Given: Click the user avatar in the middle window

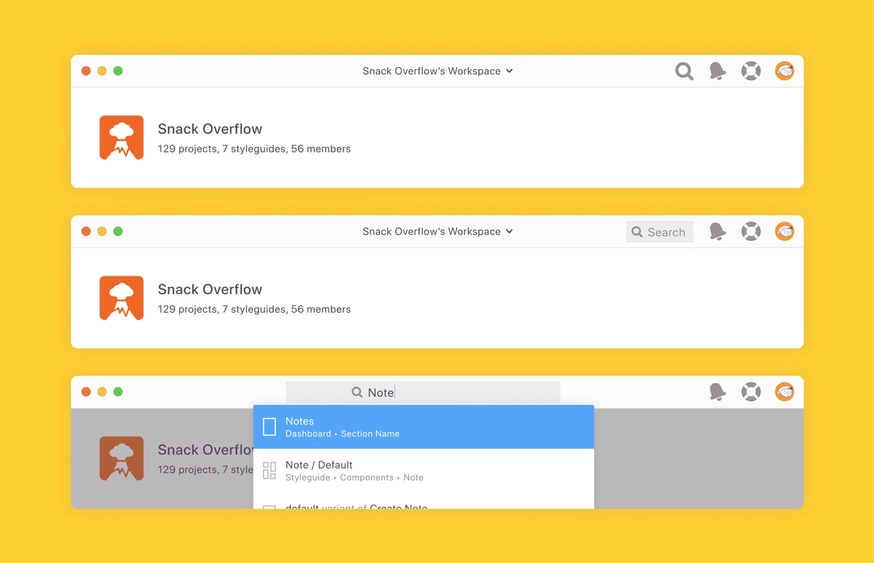Looking at the screenshot, I should coord(784,231).
